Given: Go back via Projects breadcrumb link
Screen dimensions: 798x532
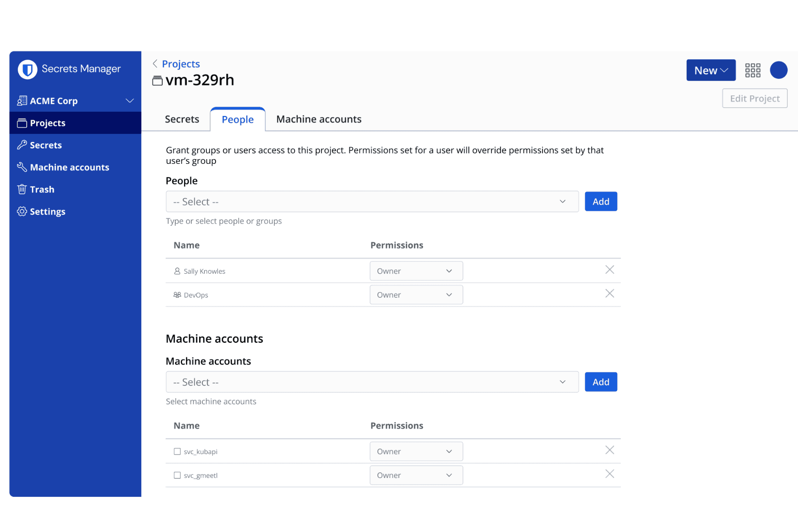Looking at the screenshot, I should click(x=180, y=64).
